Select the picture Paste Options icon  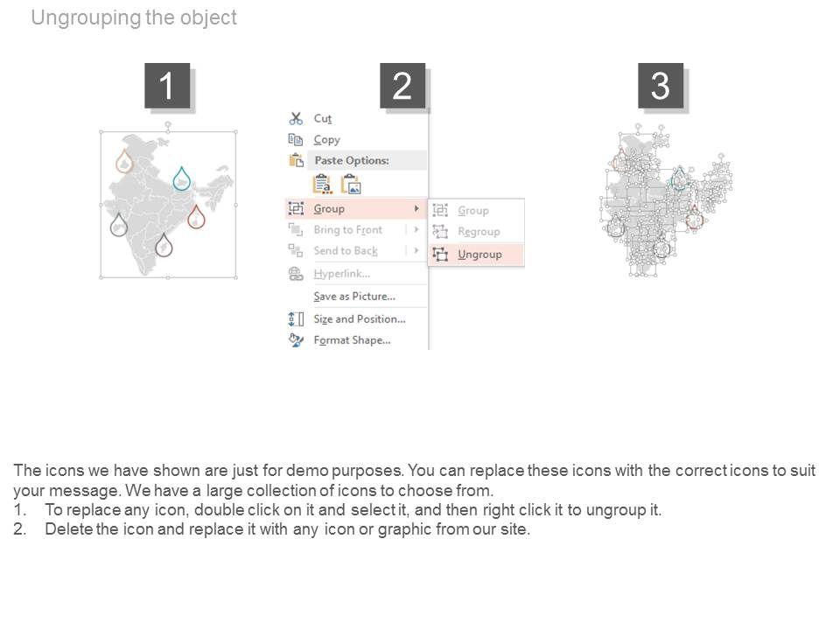(351, 184)
